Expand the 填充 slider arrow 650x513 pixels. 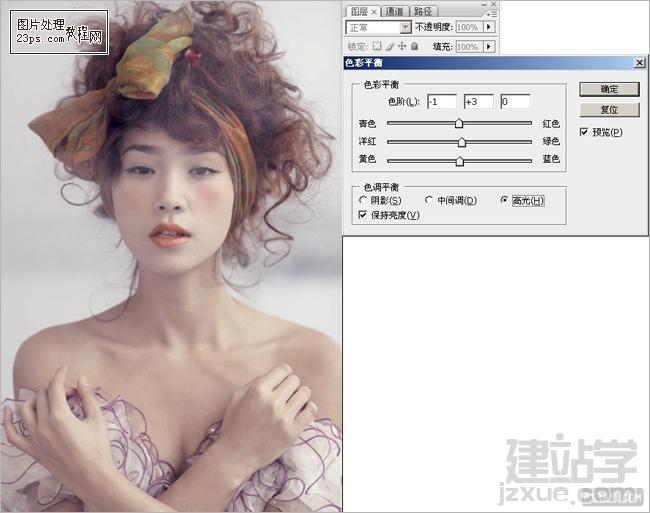489,46
